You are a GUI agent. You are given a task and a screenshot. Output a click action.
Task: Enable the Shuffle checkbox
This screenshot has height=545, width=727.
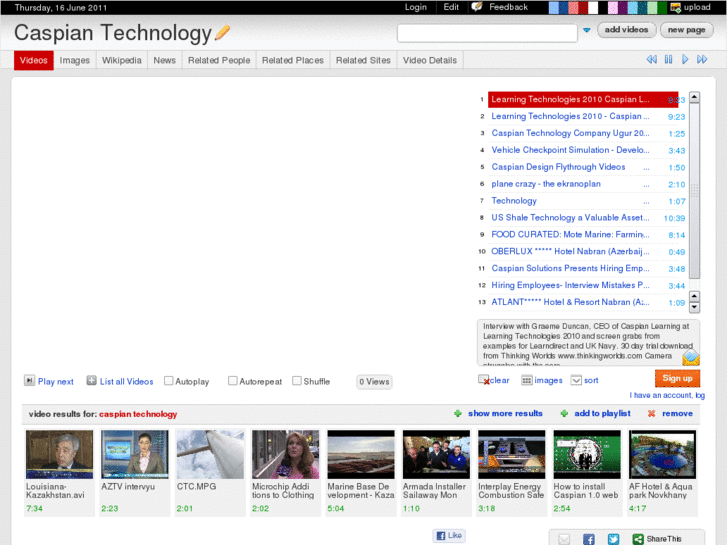pos(297,381)
